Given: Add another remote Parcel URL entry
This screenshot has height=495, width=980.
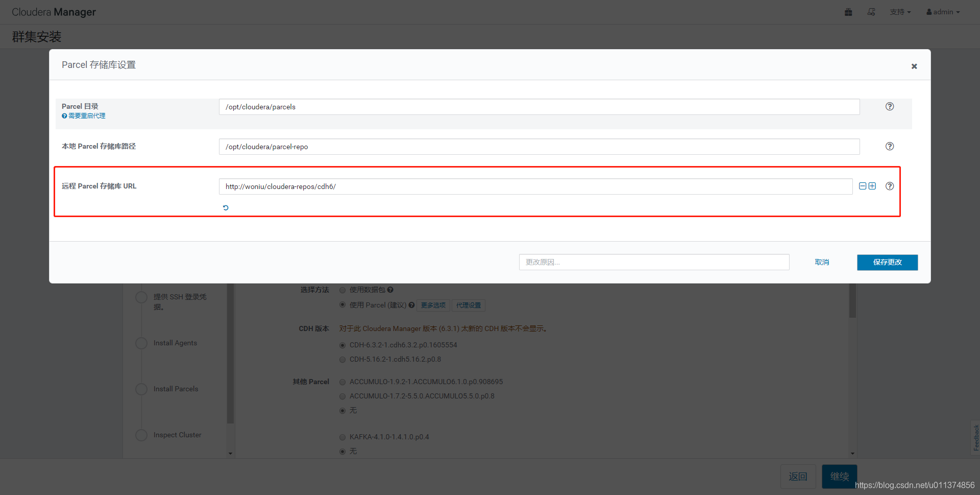Looking at the screenshot, I should (x=872, y=186).
